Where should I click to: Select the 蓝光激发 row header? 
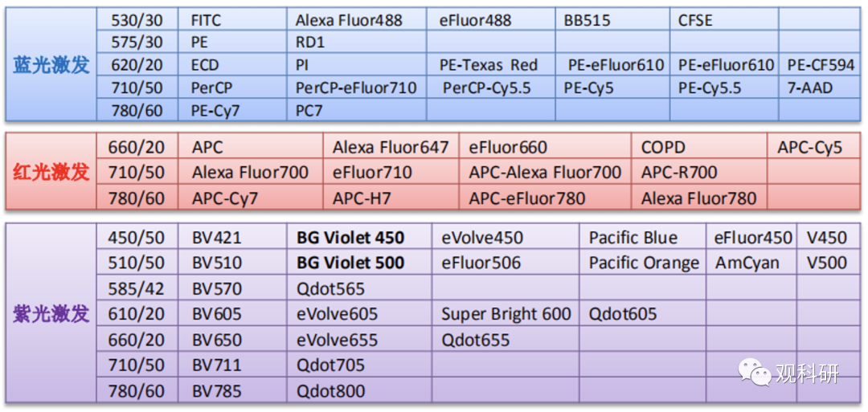(51, 65)
